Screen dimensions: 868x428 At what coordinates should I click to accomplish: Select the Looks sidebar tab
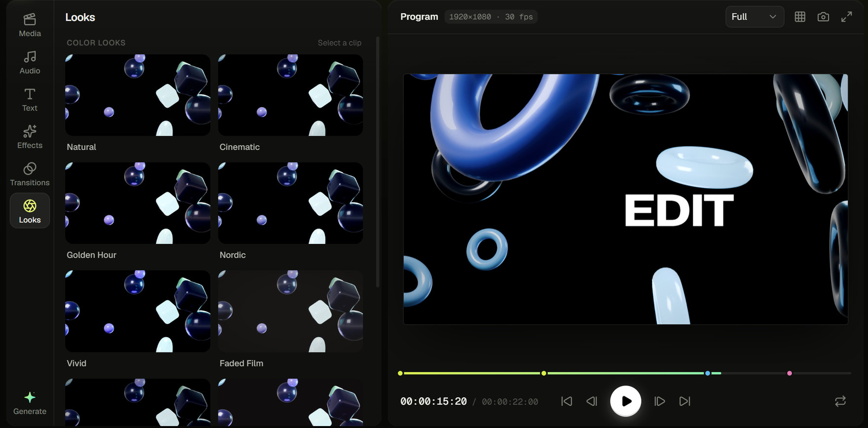pos(30,211)
